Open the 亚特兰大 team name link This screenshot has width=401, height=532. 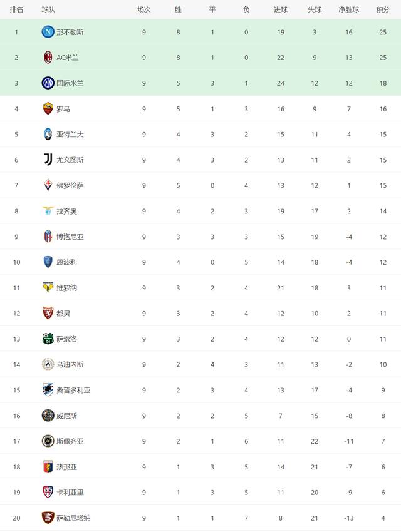click(70, 135)
